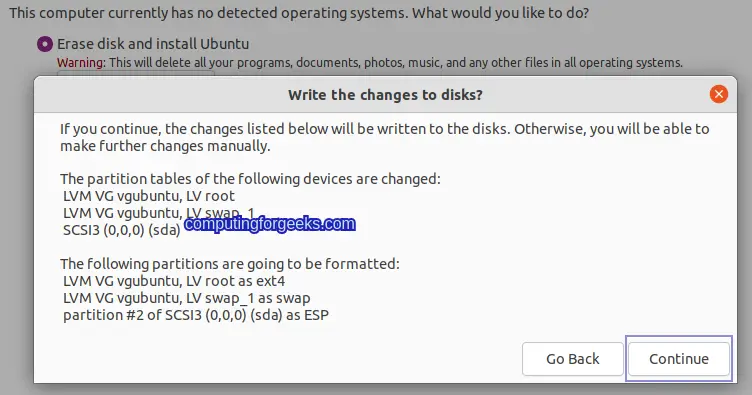The image size is (752, 395).
Task: Click the "Write the changes to disks?" title
Action: (385, 95)
